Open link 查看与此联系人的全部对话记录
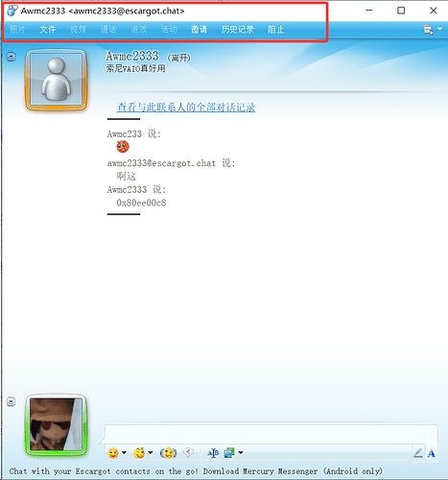 (186, 108)
